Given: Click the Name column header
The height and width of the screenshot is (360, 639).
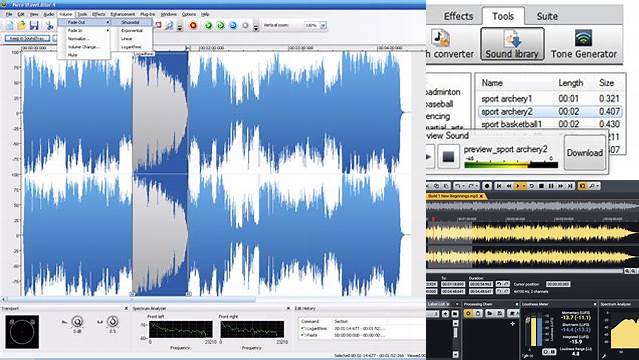Looking at the screenshot, I should pos(492,83).
